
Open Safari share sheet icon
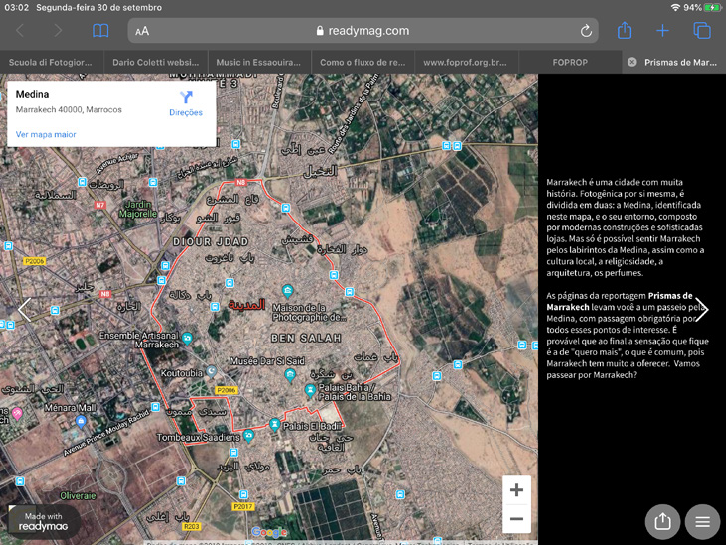(x=624, y=31)
